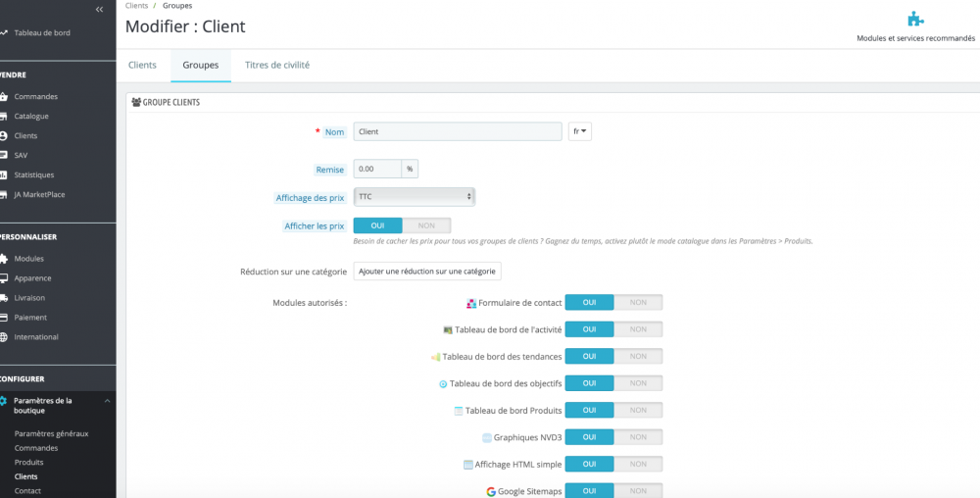Click Groupes breadcrumb link

[177, 6]
